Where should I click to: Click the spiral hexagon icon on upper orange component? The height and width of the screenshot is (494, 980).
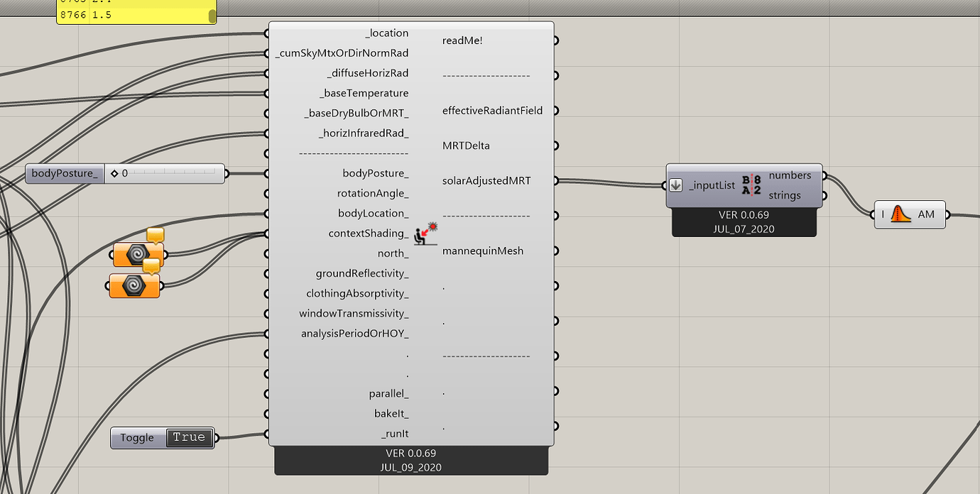(x=138, y=253)
